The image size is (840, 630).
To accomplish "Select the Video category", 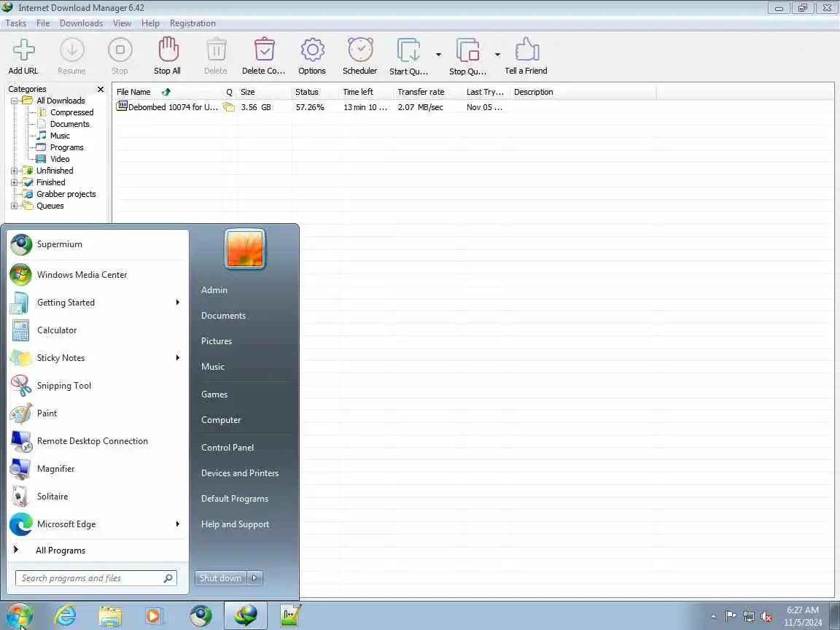I will pyautogui.click(x=60, y=159).
